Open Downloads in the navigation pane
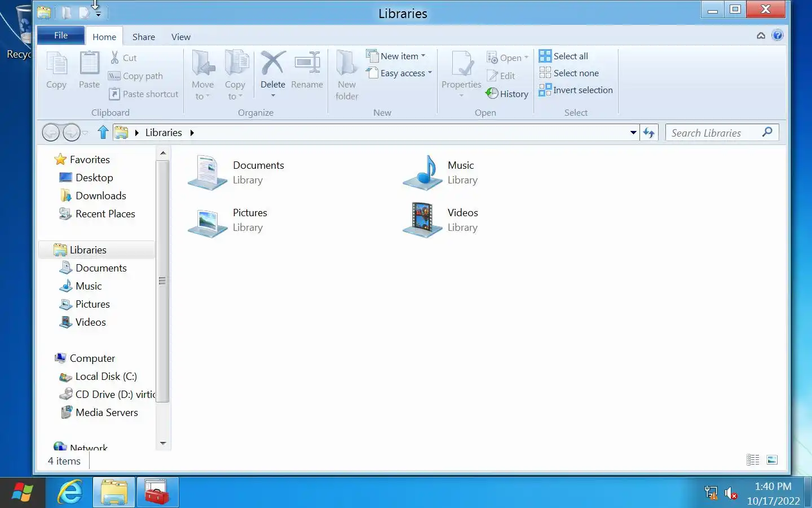 click(93, 195)
